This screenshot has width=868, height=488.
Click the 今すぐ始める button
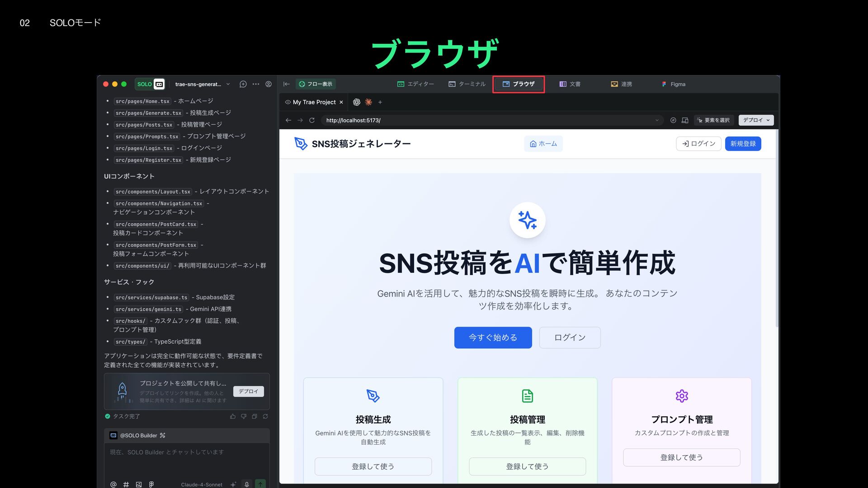point(493,338)
